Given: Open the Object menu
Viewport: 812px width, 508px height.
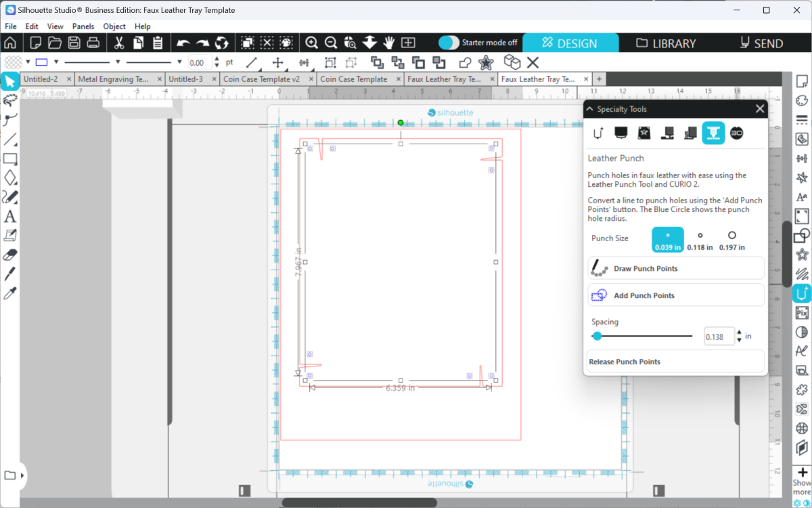Looking at the screenshot, I should [x=114, y=26].
